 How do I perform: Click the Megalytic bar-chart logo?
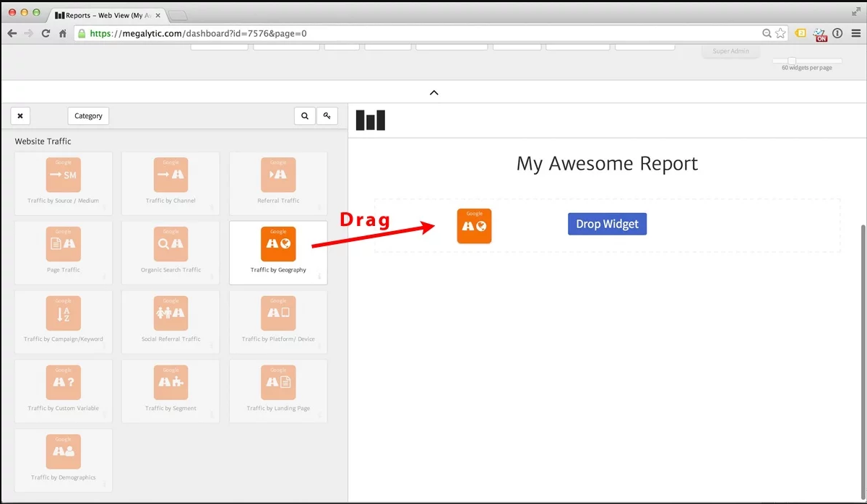click(371, 121)
